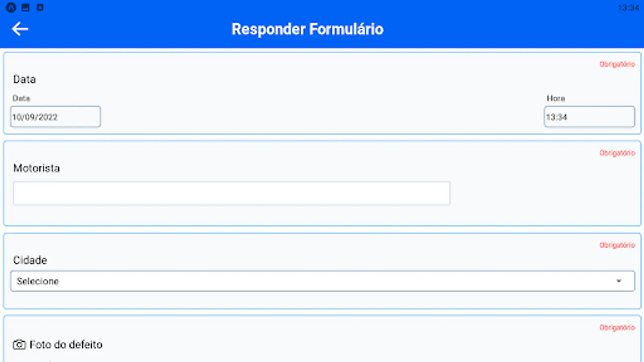Click the Data section heading

point(25,79)
